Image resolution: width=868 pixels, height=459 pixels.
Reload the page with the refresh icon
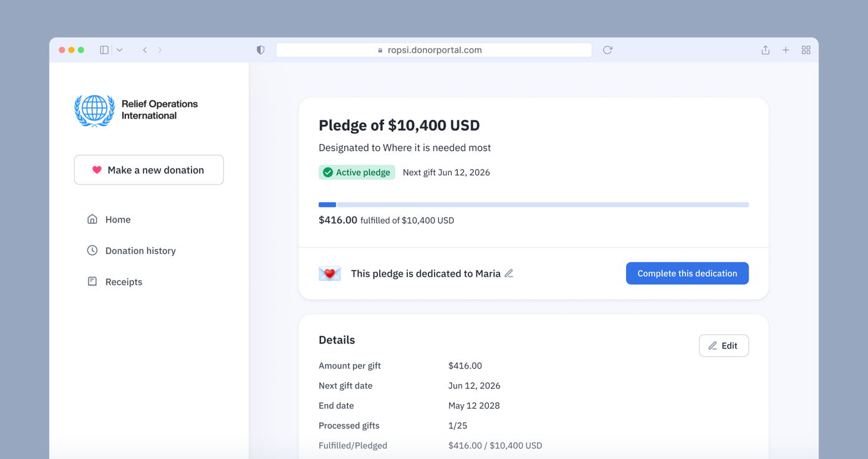click(607, 50)
